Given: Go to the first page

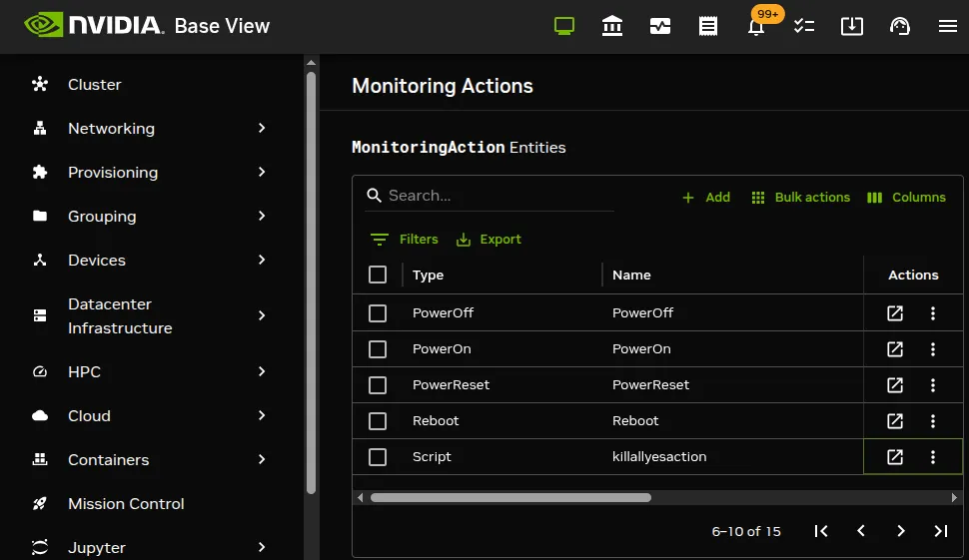Looking at the screenshot, I should 821,531.
